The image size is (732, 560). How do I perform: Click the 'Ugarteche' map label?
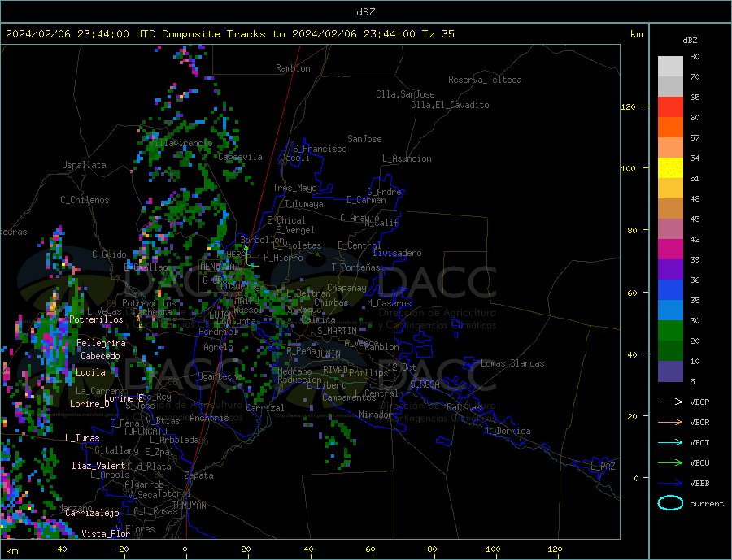tap(220, 376)
